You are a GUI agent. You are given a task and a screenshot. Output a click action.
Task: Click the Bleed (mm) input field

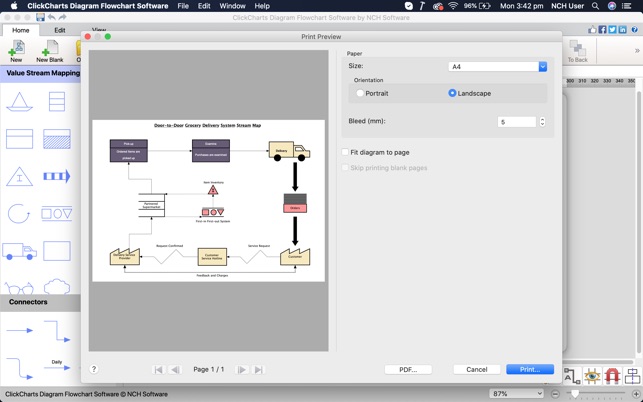coord(517,122)
